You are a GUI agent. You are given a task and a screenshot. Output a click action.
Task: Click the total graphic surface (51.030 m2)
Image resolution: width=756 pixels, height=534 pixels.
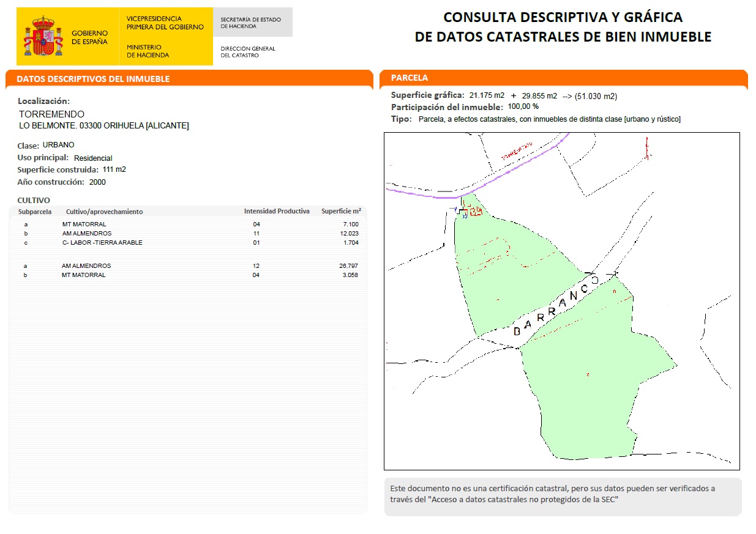[596, 96]
